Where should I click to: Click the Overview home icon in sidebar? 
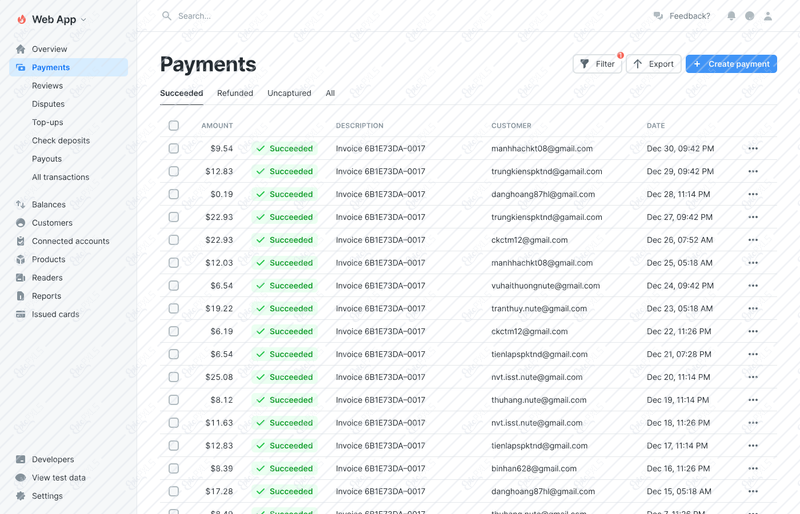(x=20, y=49)
